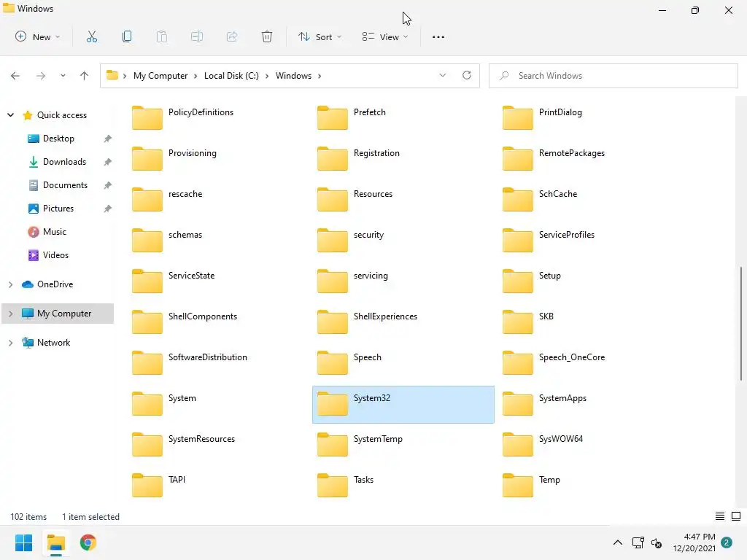
Task: Expand the My Computer tree node
Action: pos(10,314)
